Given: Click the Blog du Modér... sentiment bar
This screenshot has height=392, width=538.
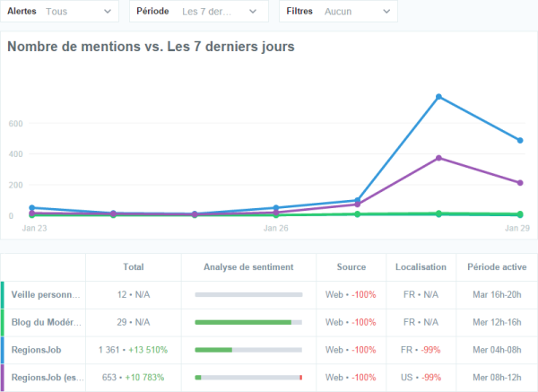Looking at the screenshot, I should tap(248, 322).
